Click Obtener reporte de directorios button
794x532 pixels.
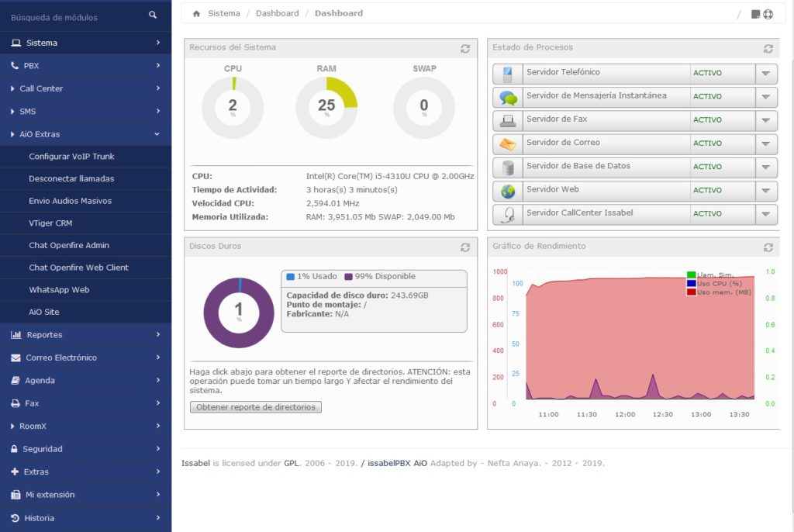point(256,407)
